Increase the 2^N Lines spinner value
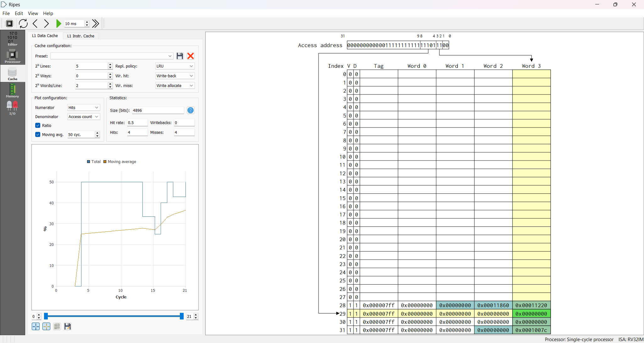Screen dimensions: 644x343 (110, 64)
